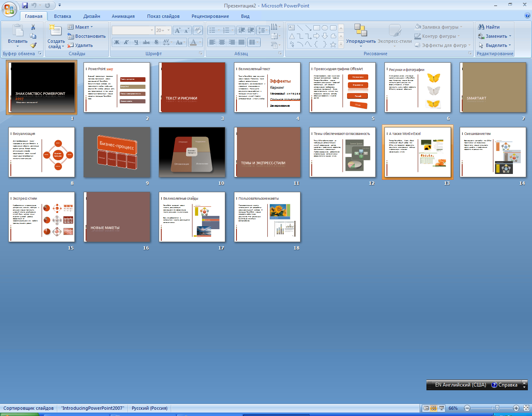Switch to the Показ слайдов tab
Image resolution: width=532 pixels, height=416 pixels.
coord(163,16)
